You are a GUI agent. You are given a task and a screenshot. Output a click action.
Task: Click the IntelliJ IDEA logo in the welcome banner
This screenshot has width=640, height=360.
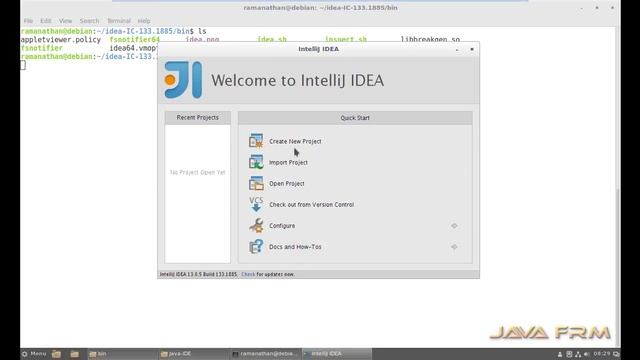point(183,80)
